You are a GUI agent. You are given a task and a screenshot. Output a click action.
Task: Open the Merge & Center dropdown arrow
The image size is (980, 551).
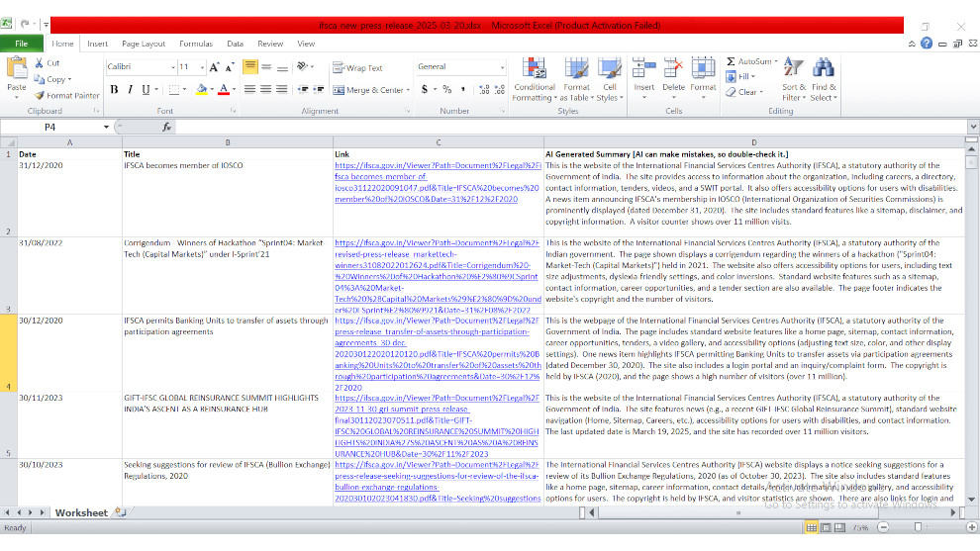pyautogui.click(x=408, y=90)
